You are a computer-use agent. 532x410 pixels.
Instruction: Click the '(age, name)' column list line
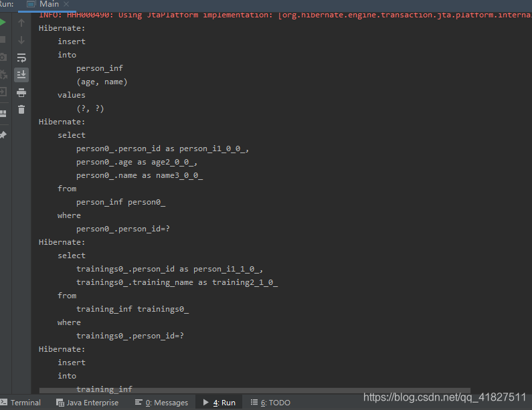pos(102,82)
